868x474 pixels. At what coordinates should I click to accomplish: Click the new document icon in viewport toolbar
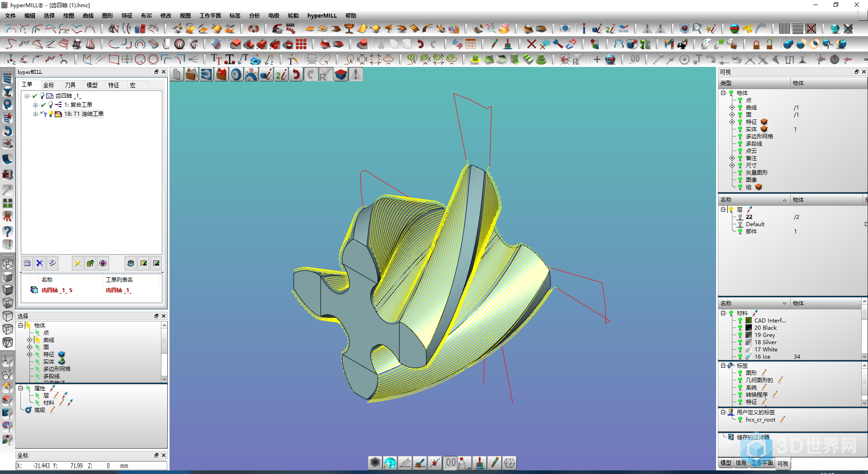coord(177,75)
